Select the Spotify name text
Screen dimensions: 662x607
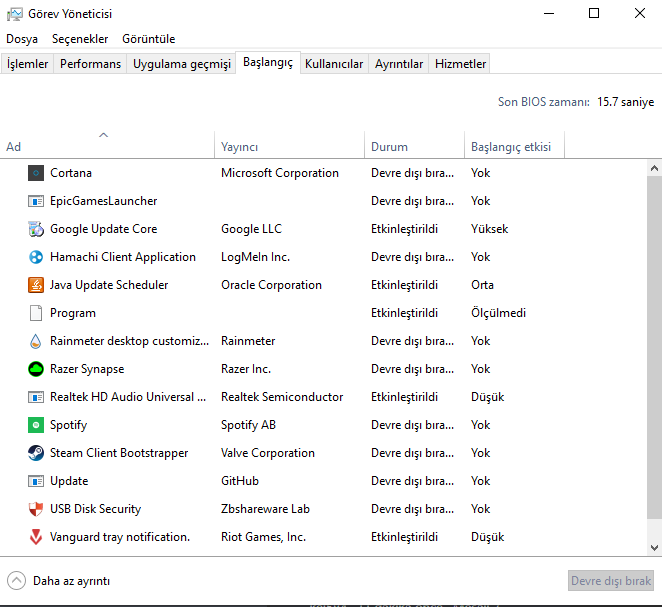(x=68, y=425)
